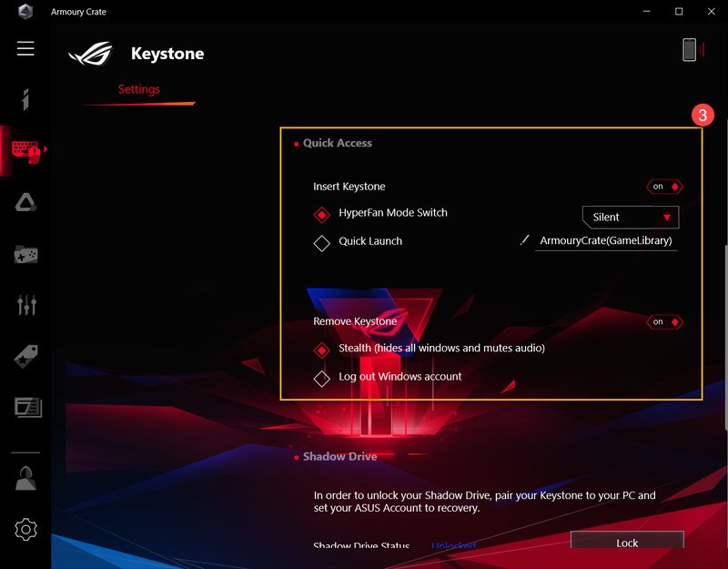Open Game Library folder icon

click(26, 254)
